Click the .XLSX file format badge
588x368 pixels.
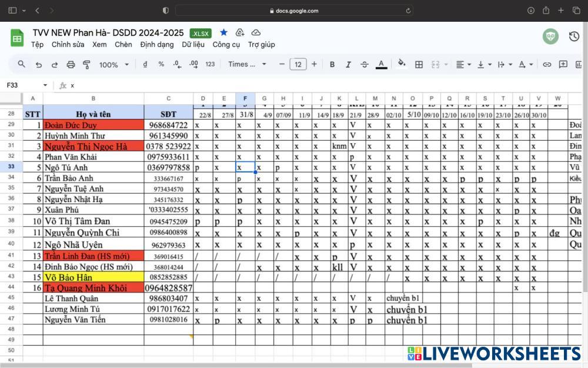(x=201, y=33)
